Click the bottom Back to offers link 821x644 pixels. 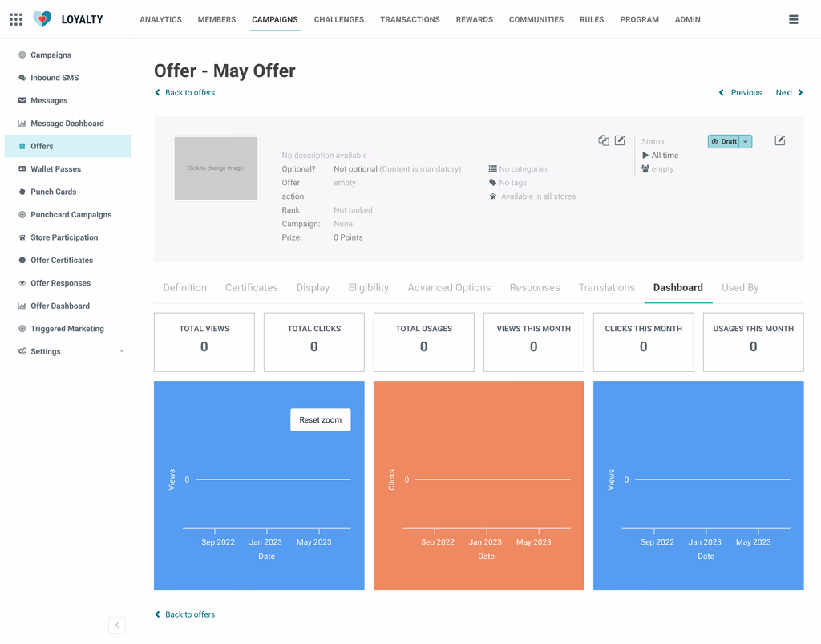coord(185,614)
